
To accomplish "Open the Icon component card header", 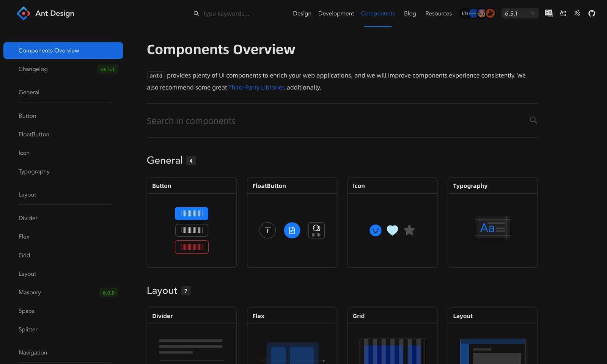I will pos(392,186).
